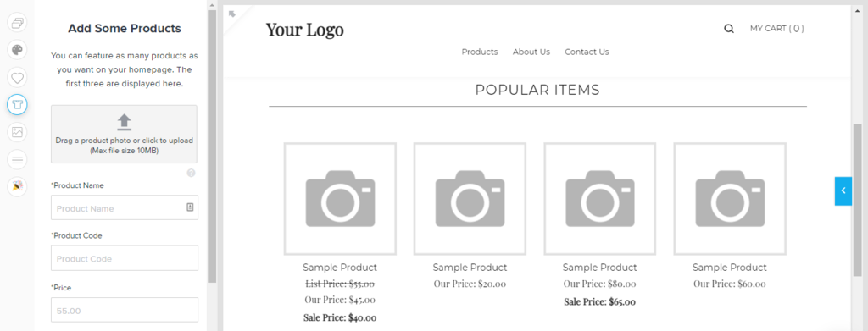Expand the blue side panel arrow tab
The image size is (868, 331).
point(843,190)
